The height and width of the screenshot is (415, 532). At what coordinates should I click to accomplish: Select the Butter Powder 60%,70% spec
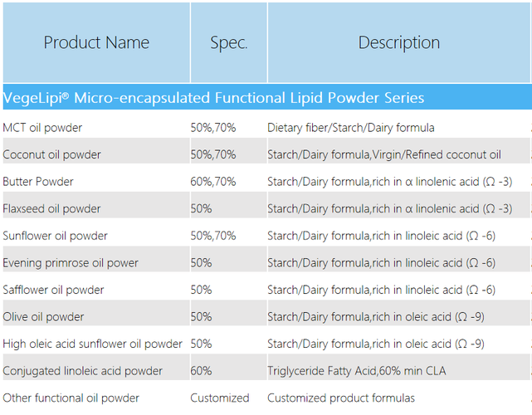click(213, 182)
